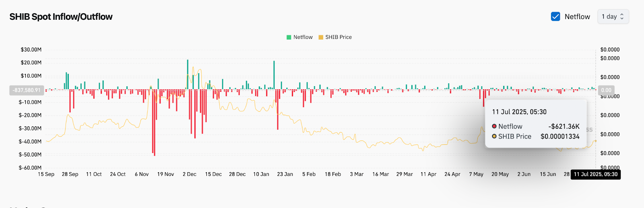Click the $-50.00M y-axis label
Image resolution: width=644 pixels, height=208 pixels.
(30, 154)
